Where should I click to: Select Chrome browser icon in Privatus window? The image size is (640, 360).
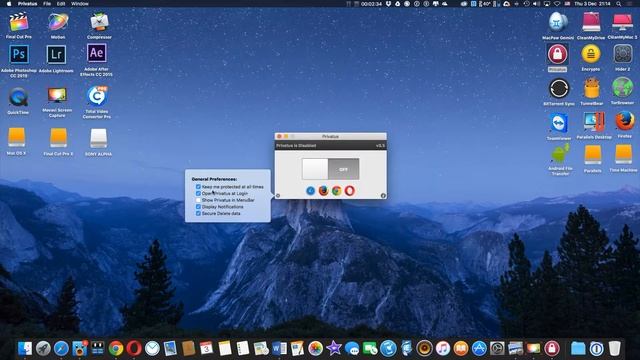336,191
